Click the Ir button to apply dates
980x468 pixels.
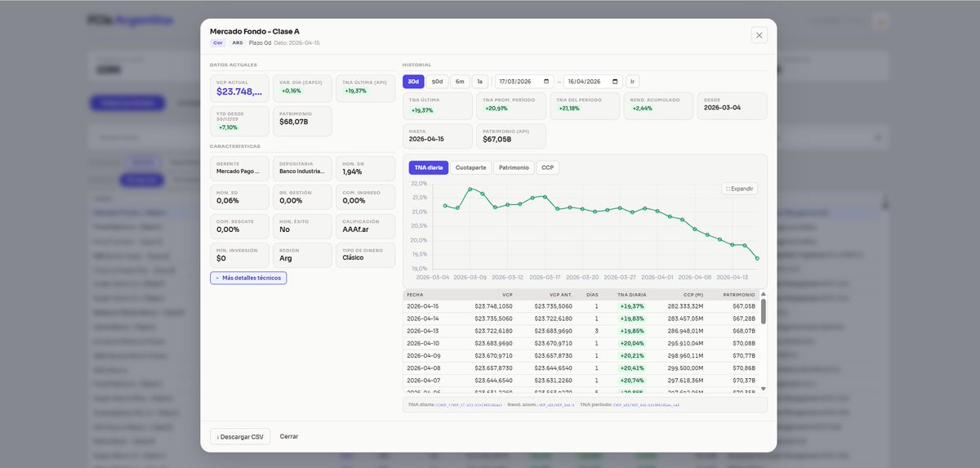[x=633, y=82]
